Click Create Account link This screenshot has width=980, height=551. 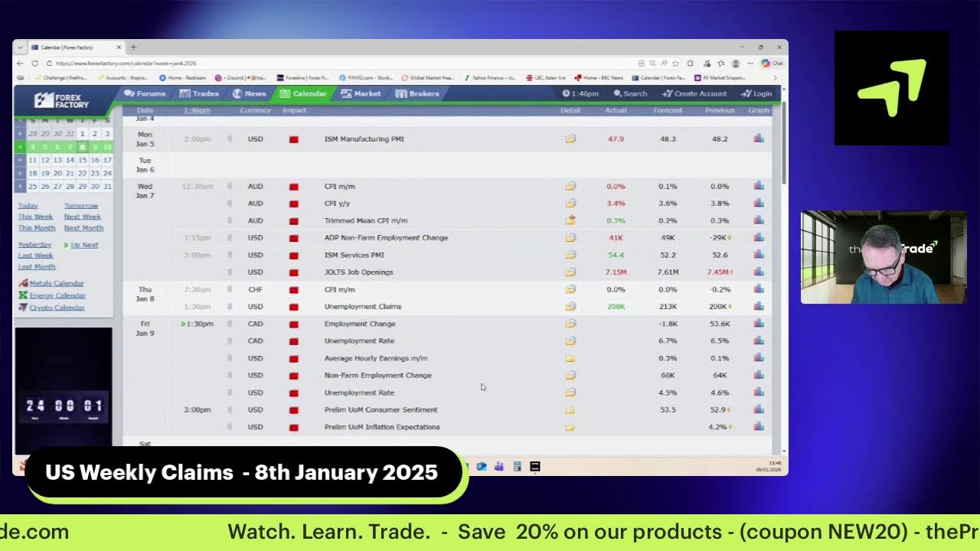tap(694, 93)
